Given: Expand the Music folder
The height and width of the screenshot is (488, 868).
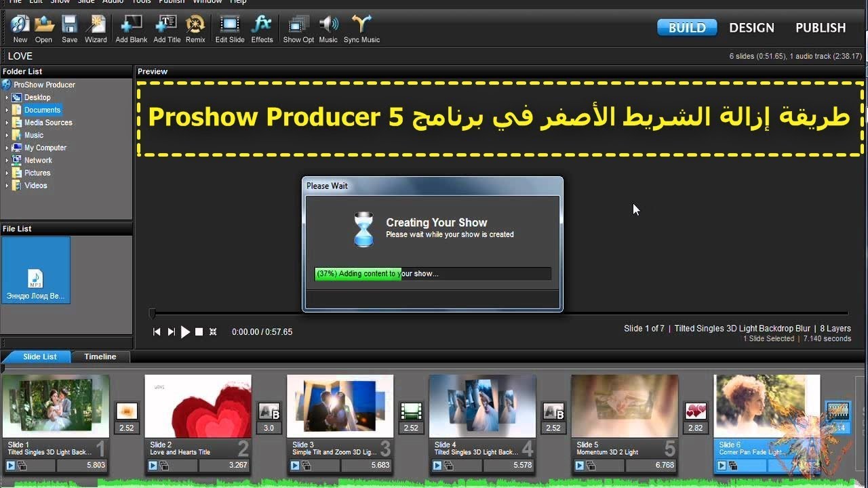Looking at the screenshot, I should coord(7,135).
